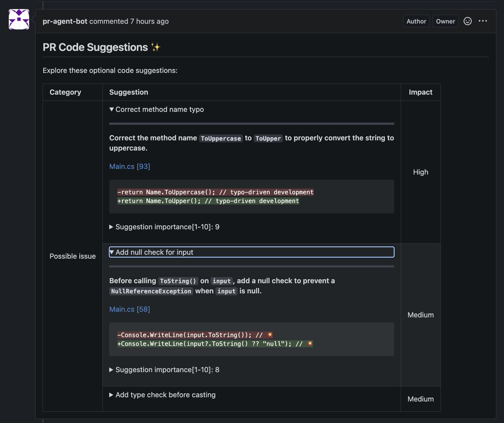Click the "PR Code Suggestions" heading
The width and height of the screenshot is (504, 423).
pos(95,47)
